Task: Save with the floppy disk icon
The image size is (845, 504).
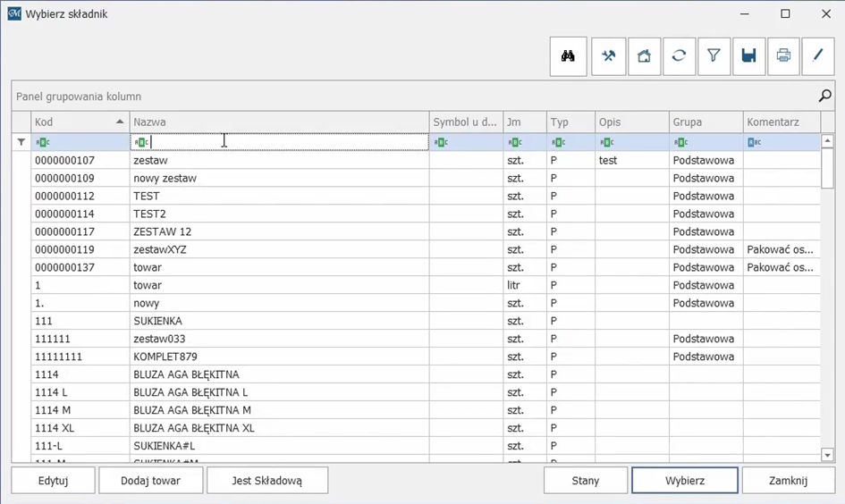Action: 748,55
